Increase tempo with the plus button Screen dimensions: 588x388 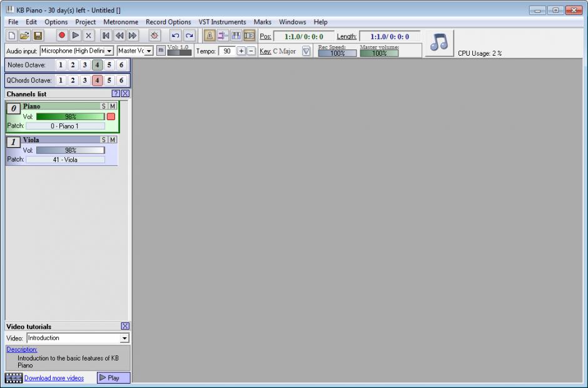[241, 51]
